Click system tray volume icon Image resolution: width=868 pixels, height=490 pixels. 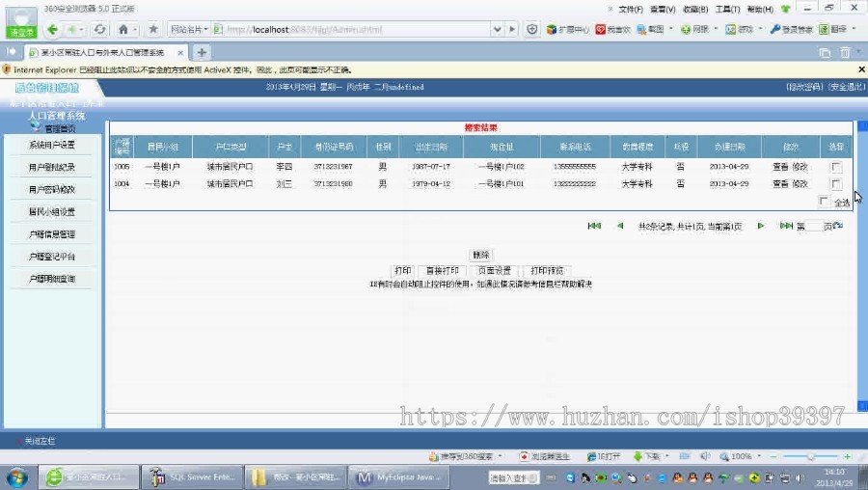click(800, 477)
